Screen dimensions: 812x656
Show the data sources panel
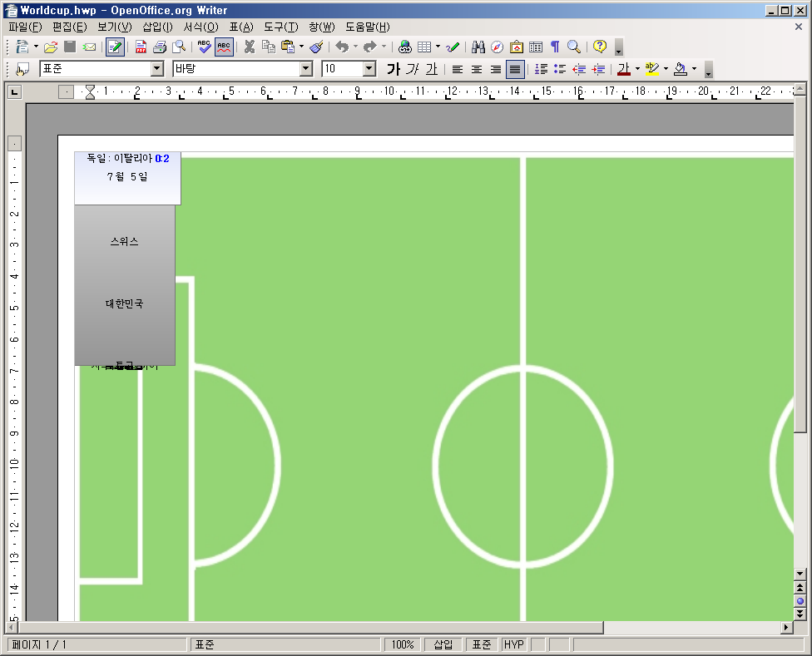pos(536,47)
